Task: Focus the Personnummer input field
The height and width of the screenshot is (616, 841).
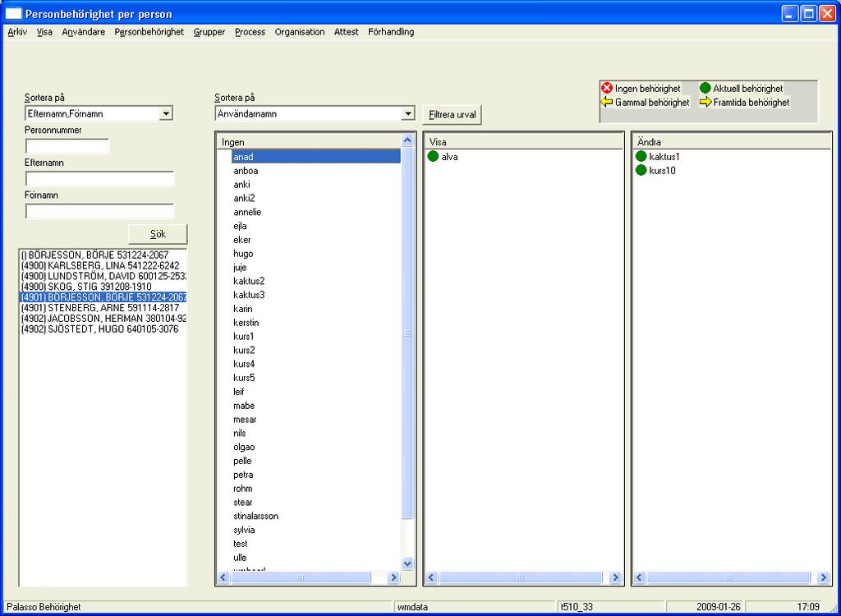Action: click(x=67, y=146)
